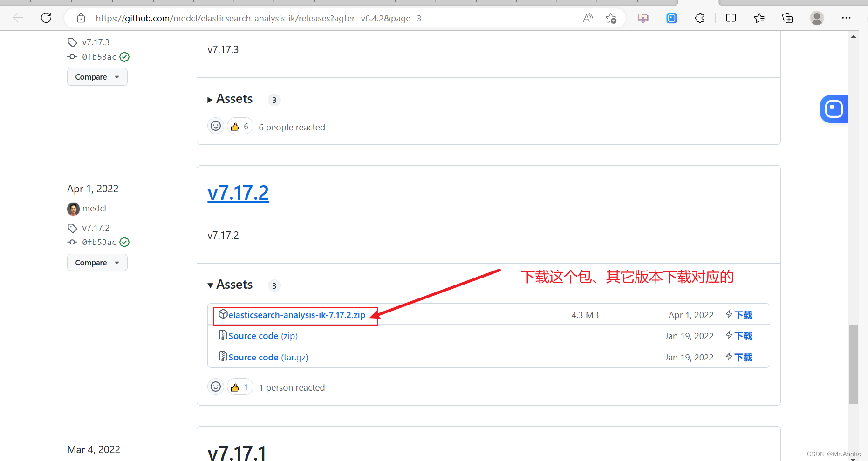Download elasticsearch-analysis-ik-7.17.2.zip
The height and width of the screenshot is (461, 868).
pyautogui.click(x=297, y=315)
